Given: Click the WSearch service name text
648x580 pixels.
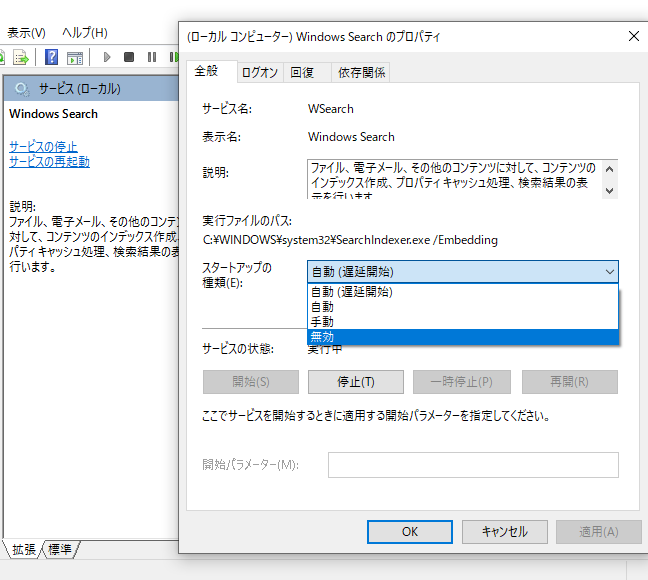Looking at the screenshot, I should click(331, 109).
